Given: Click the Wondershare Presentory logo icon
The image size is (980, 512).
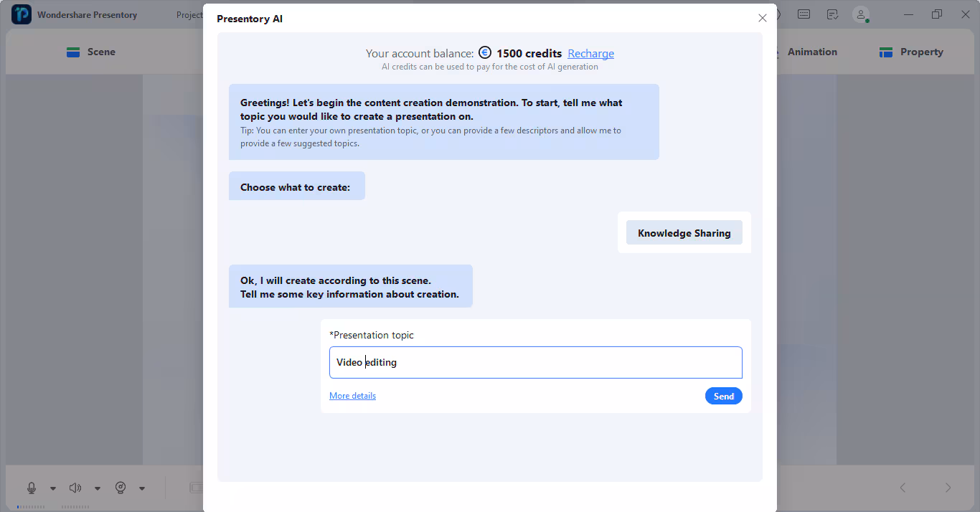Looking at the screenshot, I should 22,14.
